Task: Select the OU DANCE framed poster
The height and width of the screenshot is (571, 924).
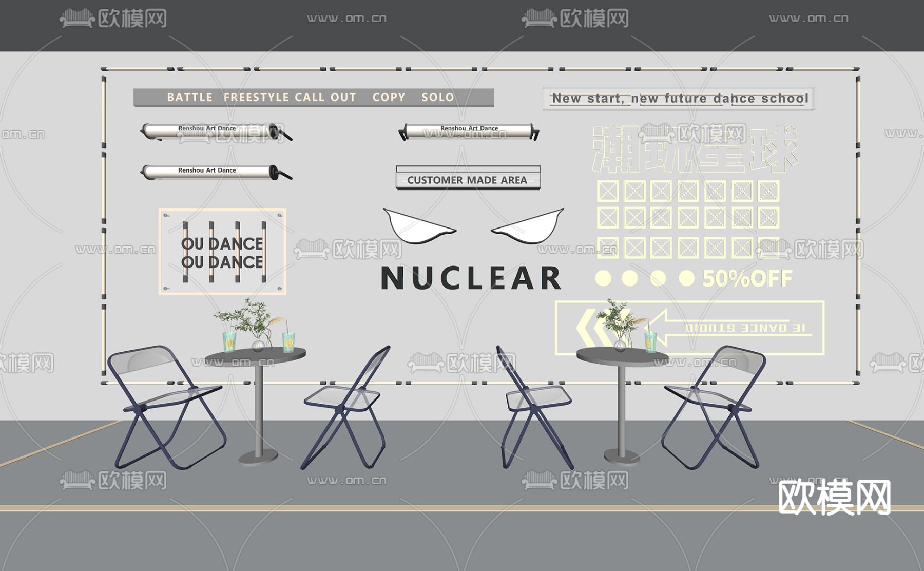Action: [222, 252]
